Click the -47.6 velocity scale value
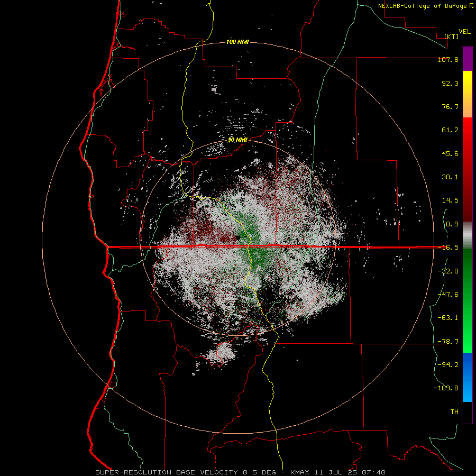 (x=448, y=295)
